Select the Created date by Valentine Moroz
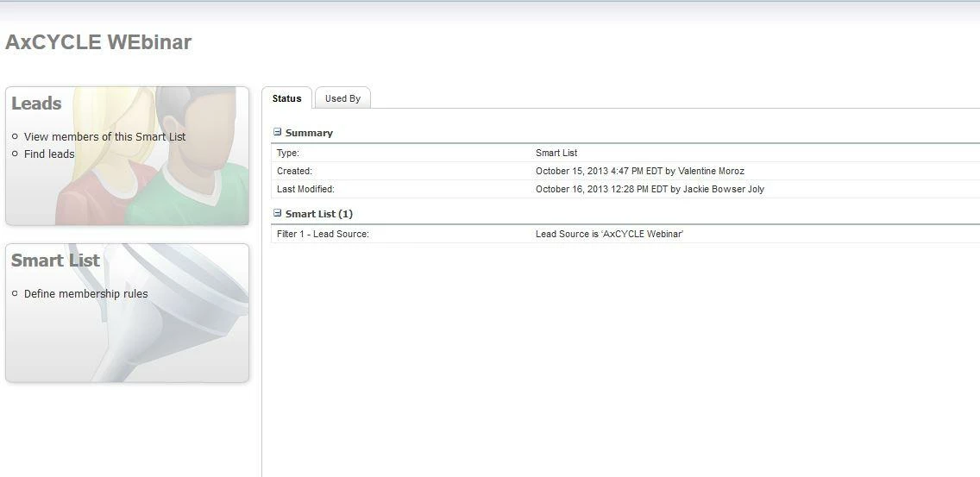 click(640, 171)
